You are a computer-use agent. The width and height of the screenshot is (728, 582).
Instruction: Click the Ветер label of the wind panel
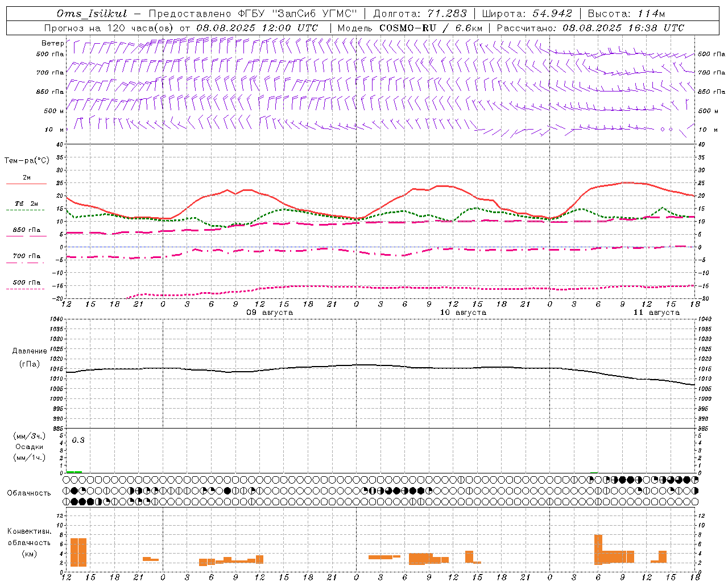click(x=53, y=43)
